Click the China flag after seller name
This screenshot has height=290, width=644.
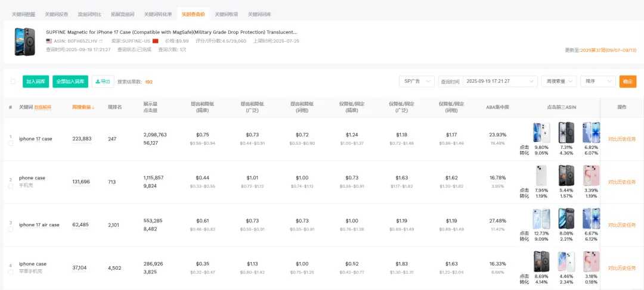[x=155, y=41]
